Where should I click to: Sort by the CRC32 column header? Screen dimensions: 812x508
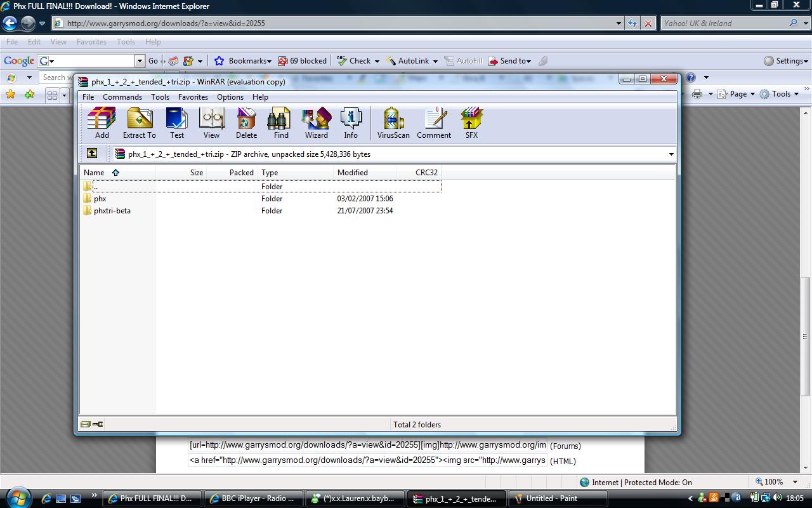(419, 173)
